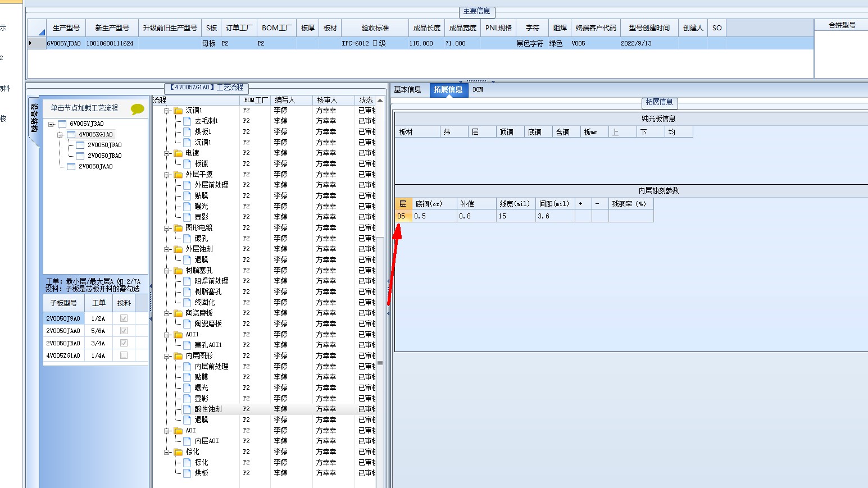The height and width of the screenshot is (488, 868).
Task: Select the 酸性蚀刻 process step
Action: [x=208, y=409]
